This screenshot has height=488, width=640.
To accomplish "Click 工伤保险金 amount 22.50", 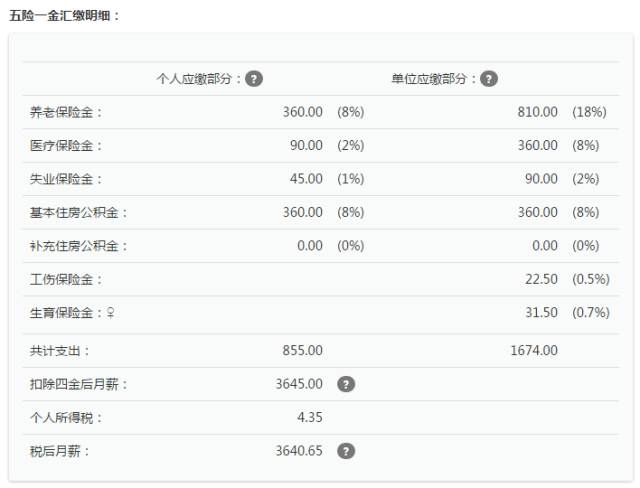I will [x=541, y=279].
